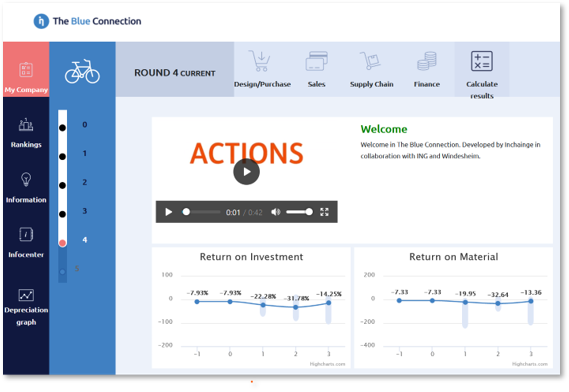569x392 pixels.
Task: Click the -19.95 point on Return on Material
Action: coord(465,302)
